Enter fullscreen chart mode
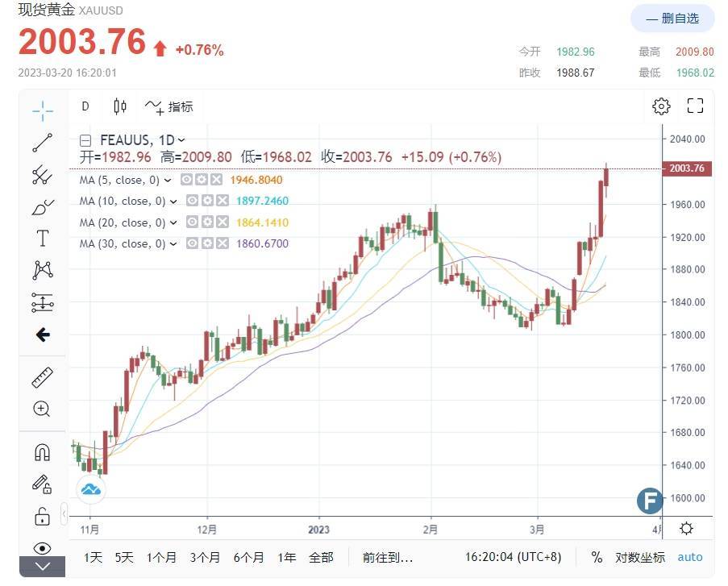This screenshot has width=728, height=586. coord(695,106)
